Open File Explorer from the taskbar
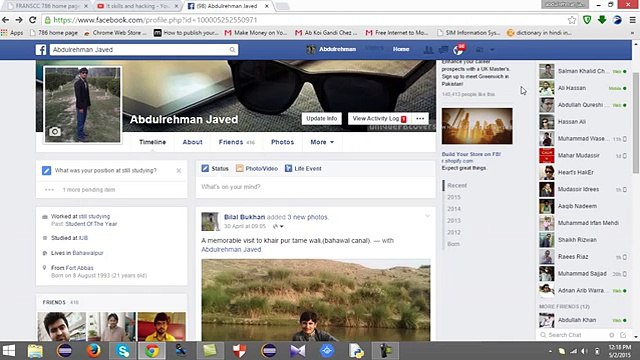The width and height of the screenshot is (640, 360). point(35,351)
